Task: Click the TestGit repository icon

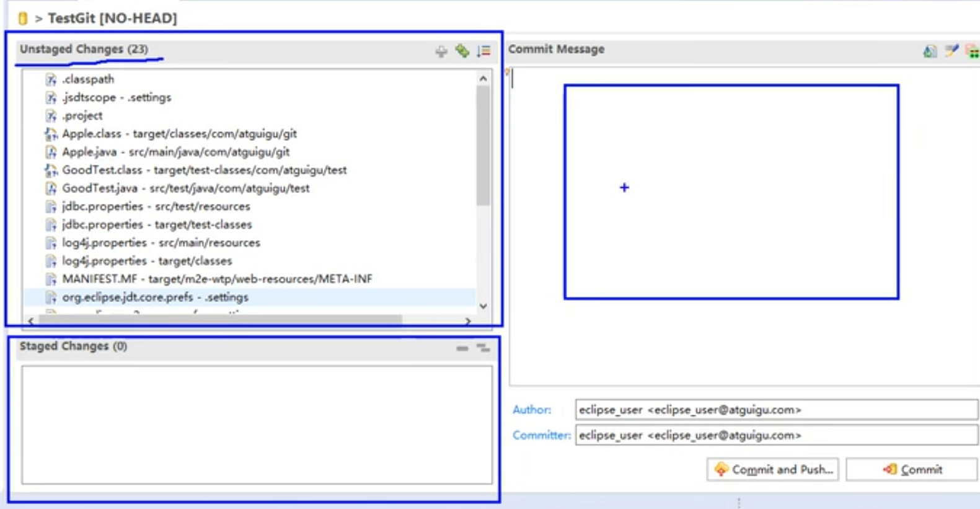Action: coord(23,18)
